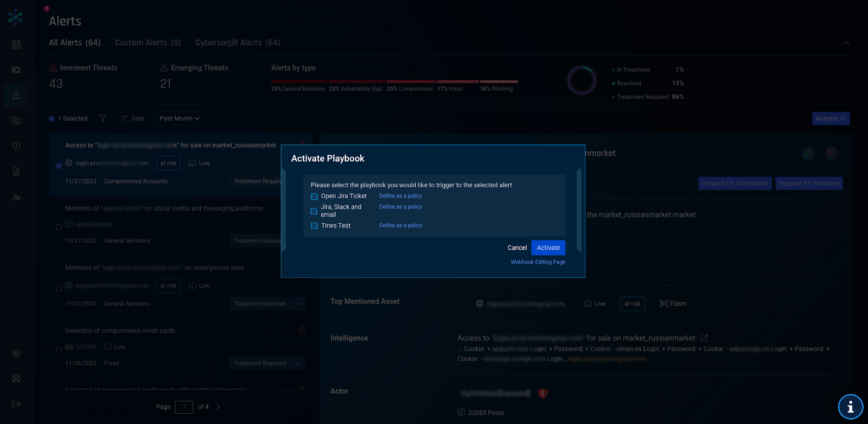868x424 pixels.
Task: Open the dashboard grid icon in sidebar
Action: click(16, 45)
